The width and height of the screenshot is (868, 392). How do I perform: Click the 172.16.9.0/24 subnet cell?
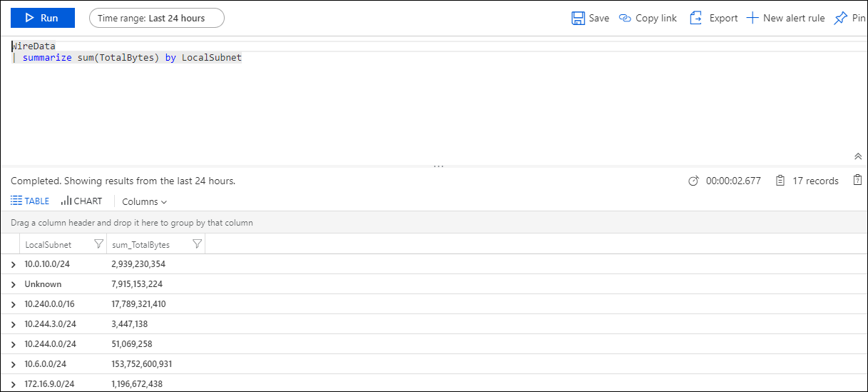50,384
